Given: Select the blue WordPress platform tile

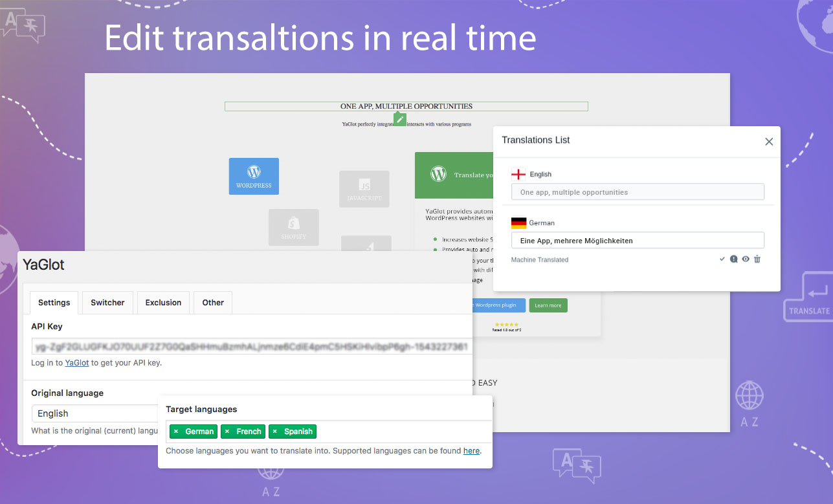Looking at the screenshot, I should [x=254, y=176].
